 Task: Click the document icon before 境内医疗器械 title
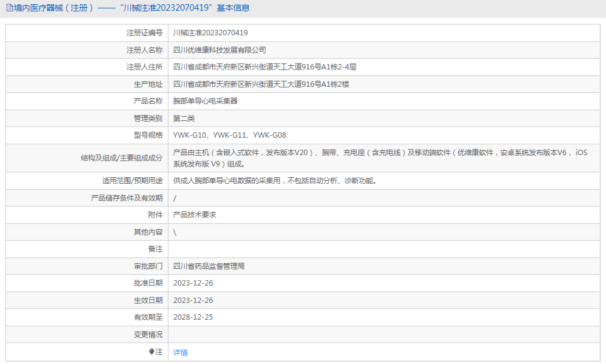tap(9, 8)
